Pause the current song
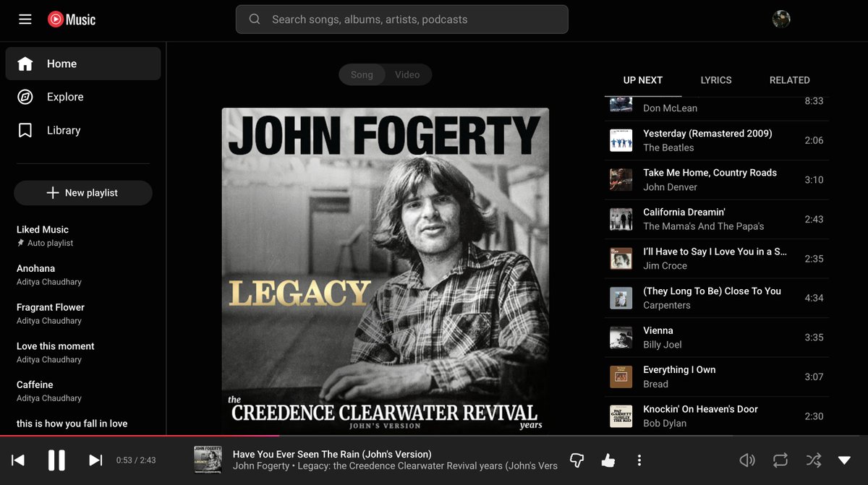This screenshot has width=868, height=485. click(x=56, y=460)
